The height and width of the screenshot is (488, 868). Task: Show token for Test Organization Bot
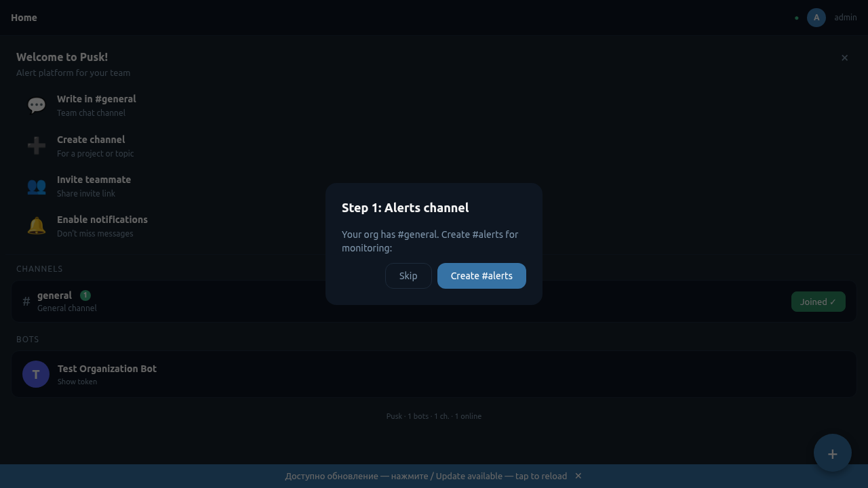77,382
